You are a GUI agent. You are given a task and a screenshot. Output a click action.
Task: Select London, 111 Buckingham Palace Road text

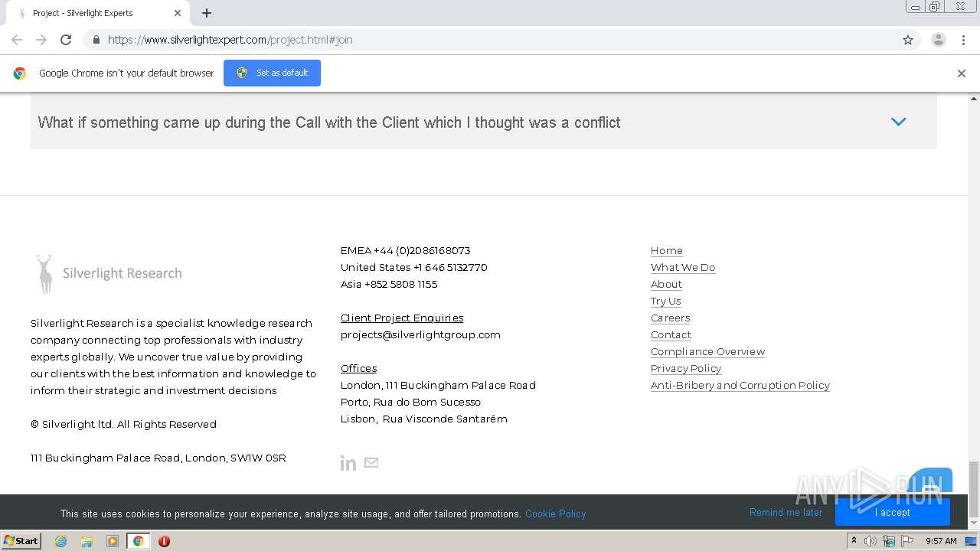[438, 385]
